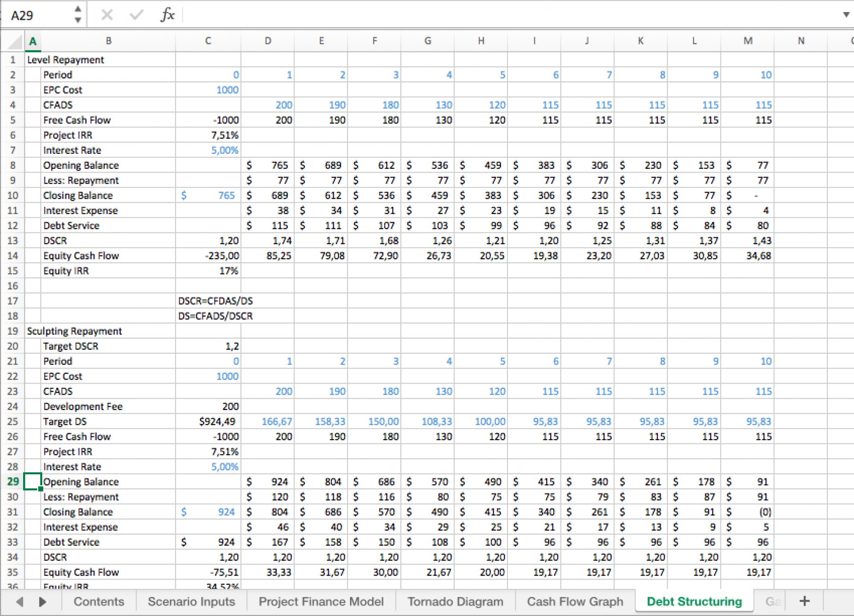Click the Select All corner triangle
Screen dimensions: 854x616
pyautogui.click(x=15, y=42)
